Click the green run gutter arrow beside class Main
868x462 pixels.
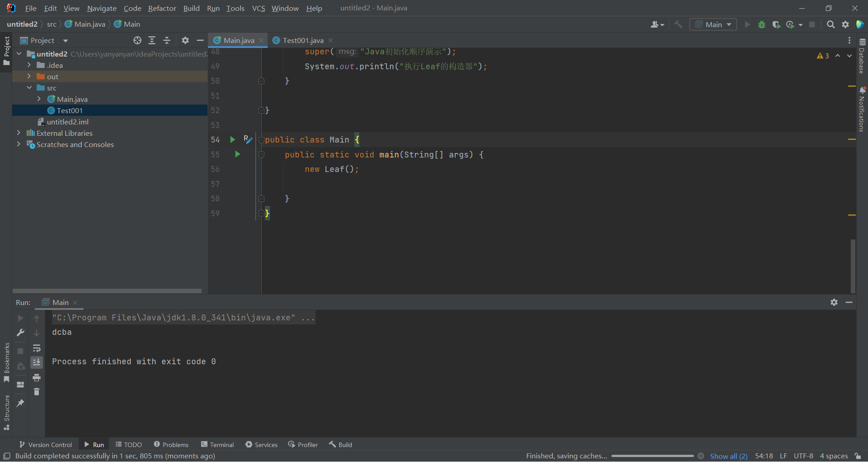coord(232,140)
